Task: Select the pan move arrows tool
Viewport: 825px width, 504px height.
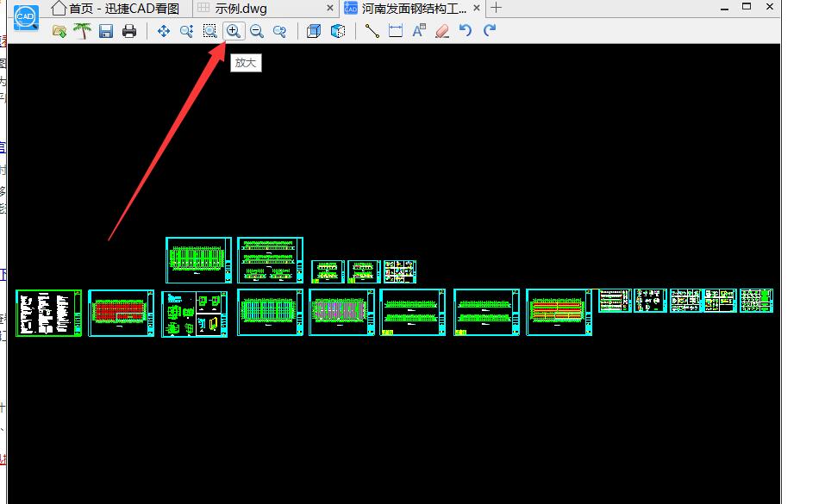Action: (x=164, y=32)
